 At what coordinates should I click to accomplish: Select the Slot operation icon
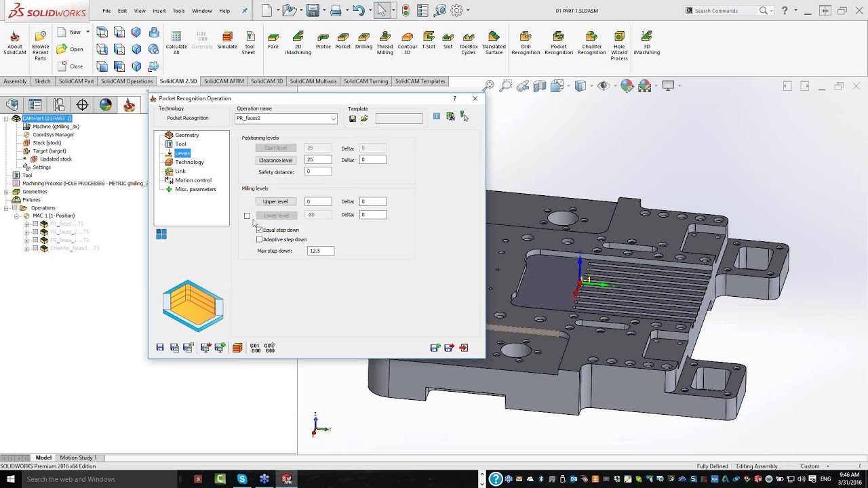448,41
